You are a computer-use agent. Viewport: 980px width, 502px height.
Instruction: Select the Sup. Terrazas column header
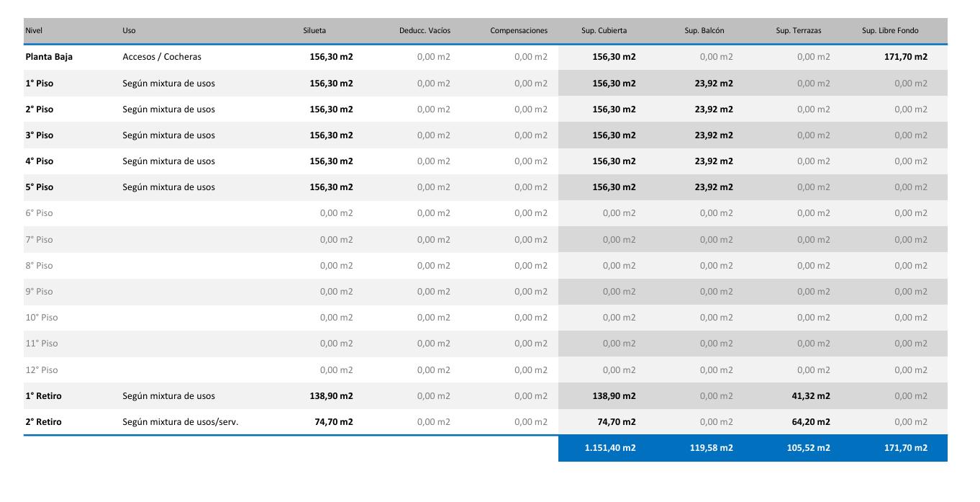click(x=798, y=31)
